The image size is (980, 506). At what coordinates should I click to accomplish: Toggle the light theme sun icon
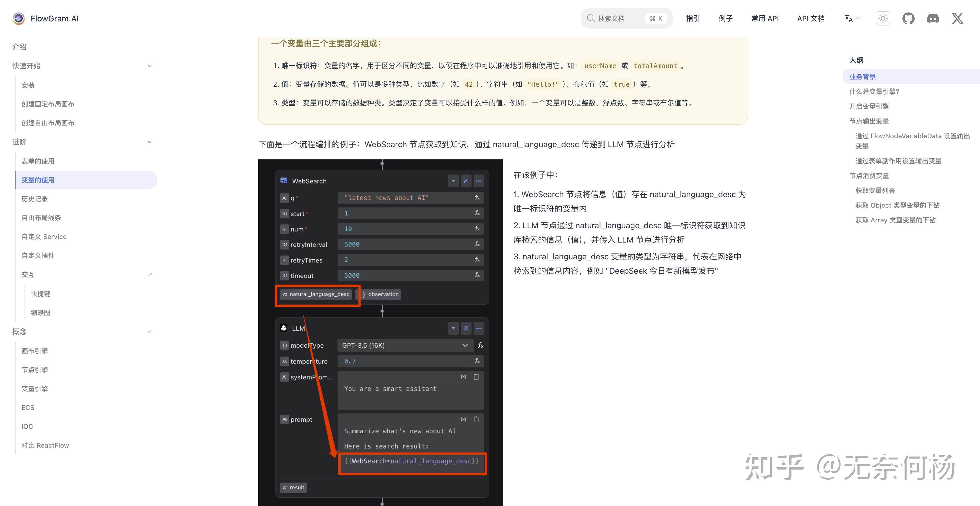click(883, 18)
